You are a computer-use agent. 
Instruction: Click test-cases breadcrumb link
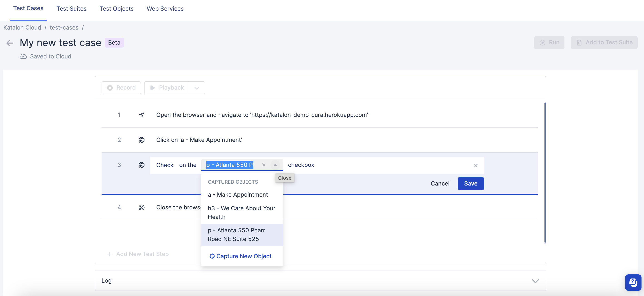click(64, 28)
